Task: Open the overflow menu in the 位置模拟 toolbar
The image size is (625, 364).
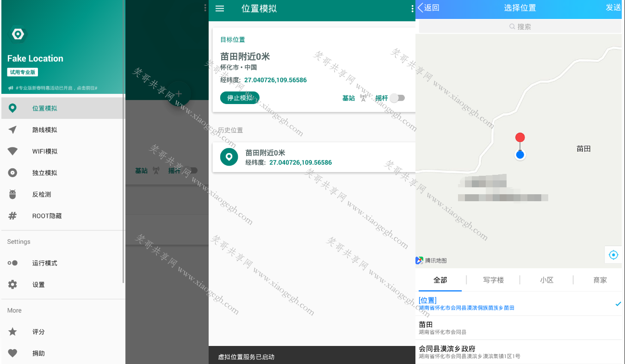Action: click(412, 8)
